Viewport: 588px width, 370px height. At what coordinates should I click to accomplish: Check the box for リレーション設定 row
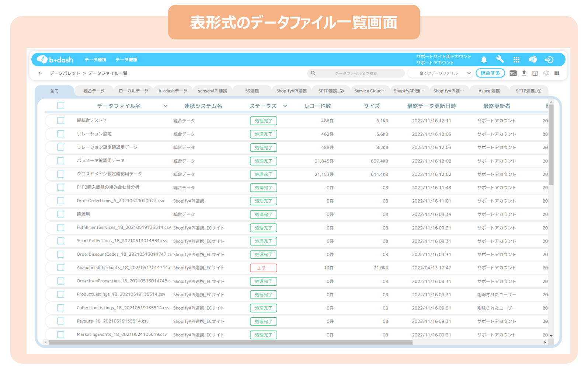(61, 134)
